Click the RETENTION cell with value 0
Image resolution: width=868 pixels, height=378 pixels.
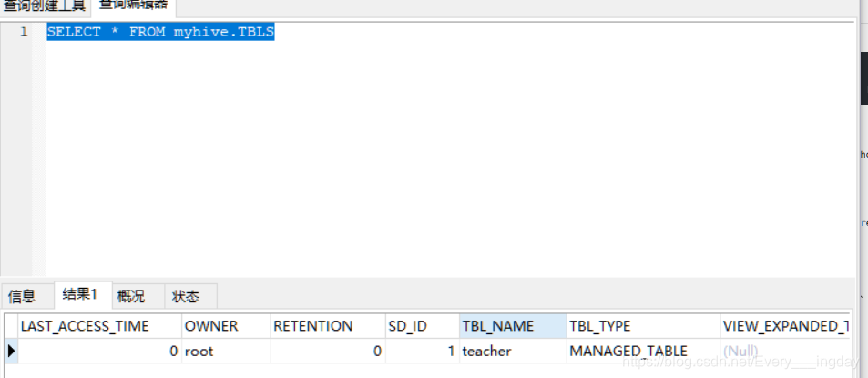tap(328, 351)
